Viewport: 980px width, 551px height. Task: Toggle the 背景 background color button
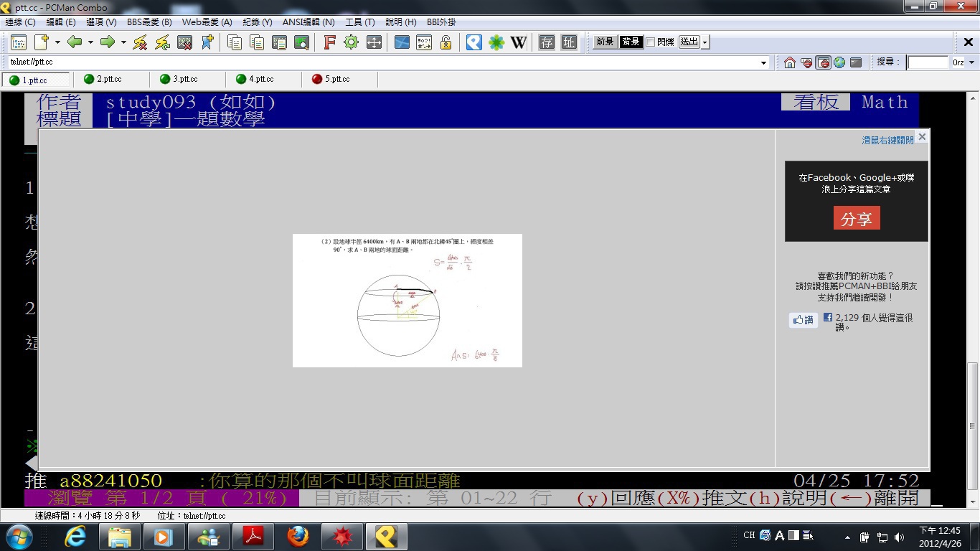coord(631,42)
